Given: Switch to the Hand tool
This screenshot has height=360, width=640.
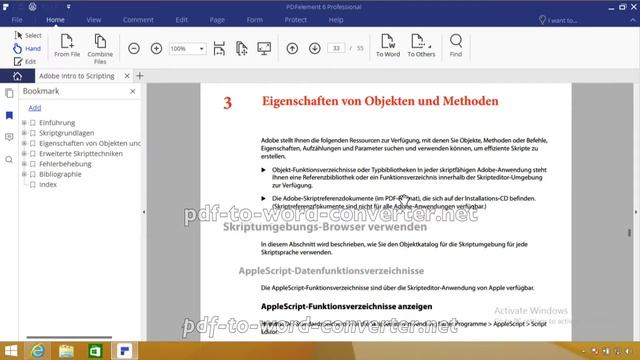Looking at the screenshot, I should (x=27, y=49).
